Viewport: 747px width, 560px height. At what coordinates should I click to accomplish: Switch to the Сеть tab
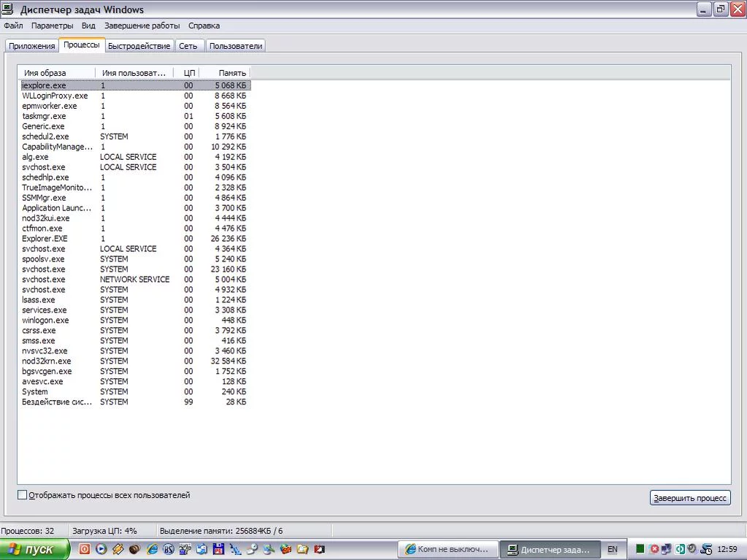(x=188, y=46)
